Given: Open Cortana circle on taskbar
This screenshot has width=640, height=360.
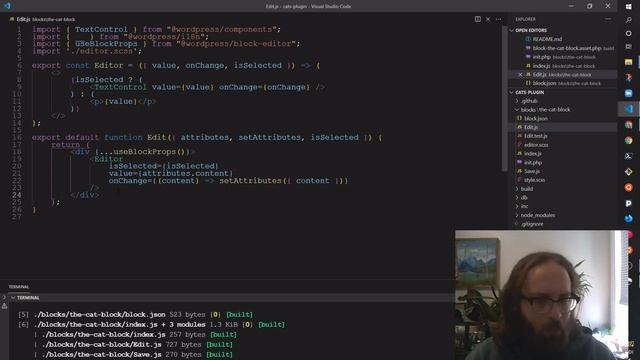Looking at the screenshot, I should 629,33.
